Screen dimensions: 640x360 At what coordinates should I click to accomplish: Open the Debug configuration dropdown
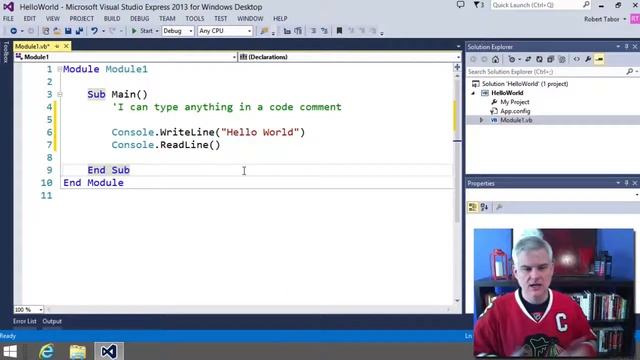click(x=178, y=31)
